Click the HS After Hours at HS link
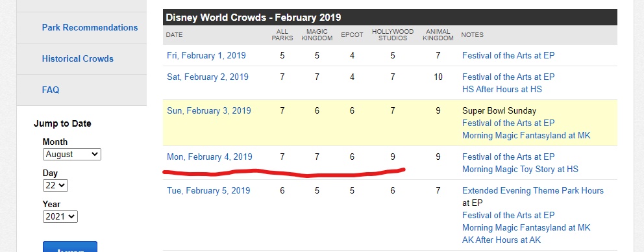The width and height of the screenshot is (644, 252). (502, 89)
